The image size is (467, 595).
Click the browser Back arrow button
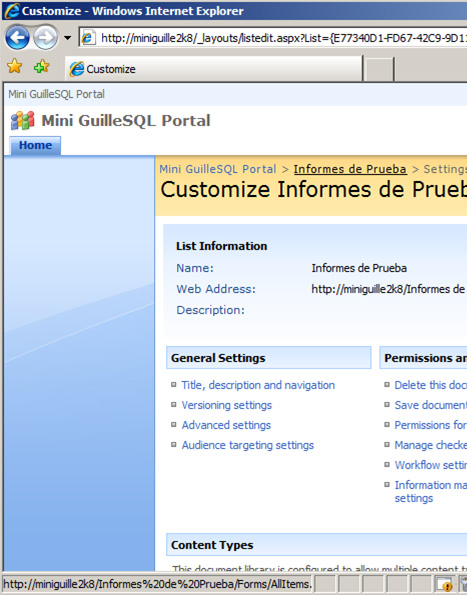coord(17,38)
